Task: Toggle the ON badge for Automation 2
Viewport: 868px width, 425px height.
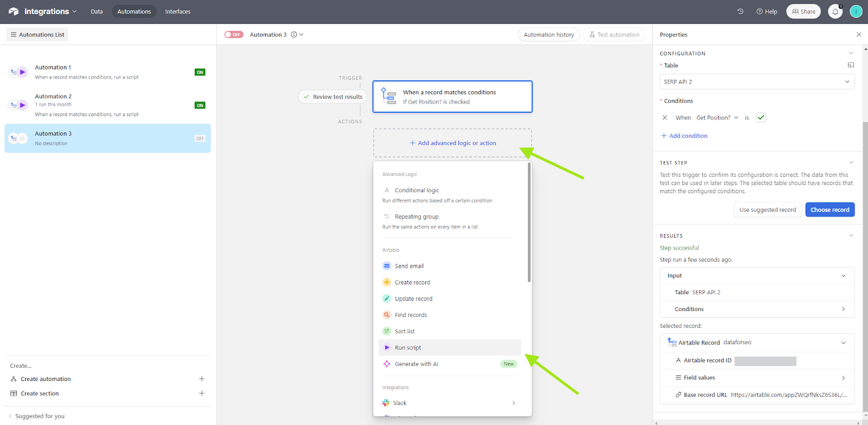Action: pos(200,105)
